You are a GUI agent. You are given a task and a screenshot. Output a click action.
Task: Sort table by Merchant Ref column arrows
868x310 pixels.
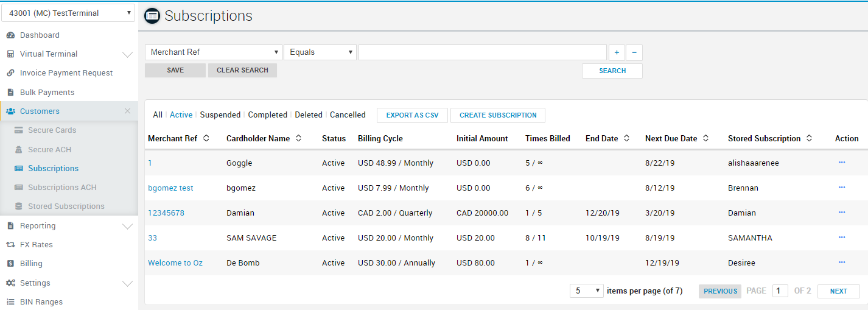click(x=206, y=138)
